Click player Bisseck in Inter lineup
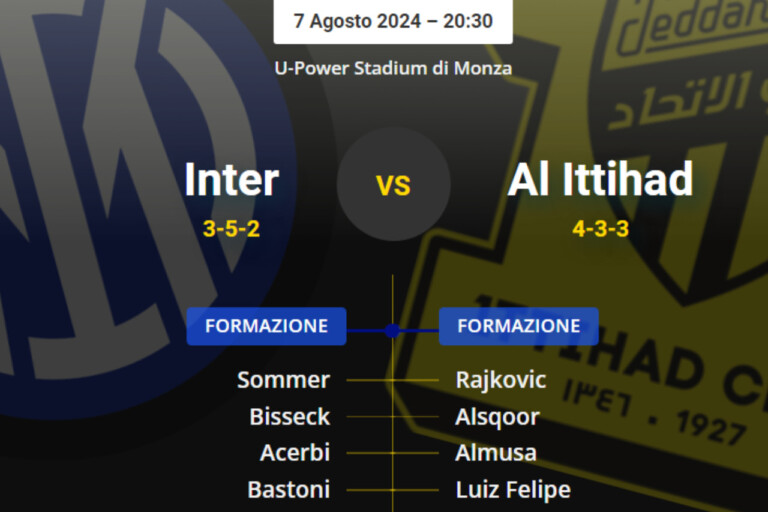Screen dimensions: 768x512 coord(289,416)
